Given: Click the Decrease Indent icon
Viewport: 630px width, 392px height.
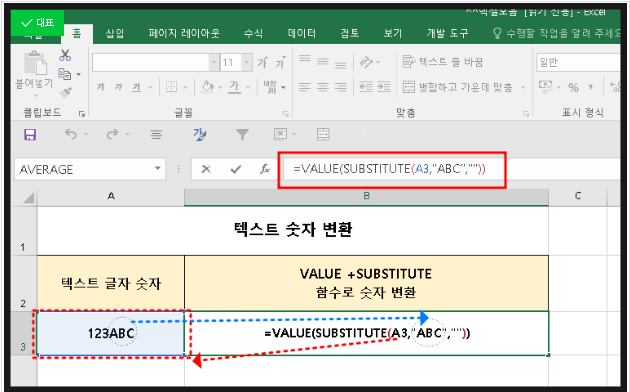Looking at the screenshot, I should click(x=366, y=87).
